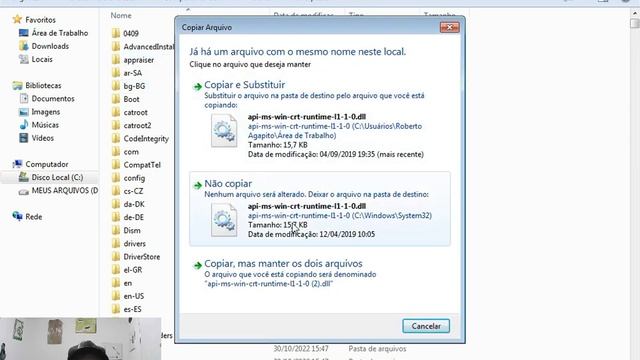Open Área de Trabalho in the sidebar

pyautogui.click(x=60, y=33)
